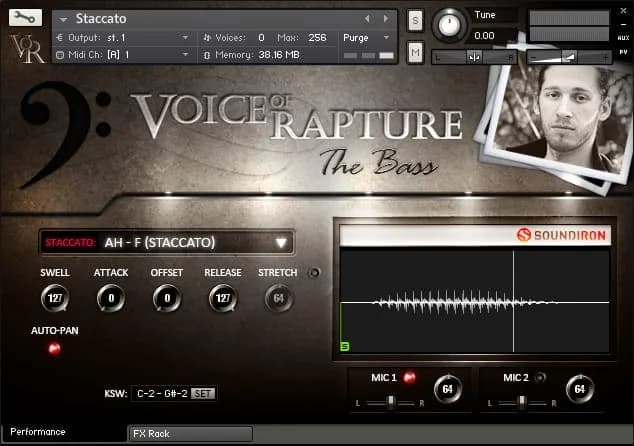Go to previous instrument arrow
634x446 pixels.
[367, 19]
